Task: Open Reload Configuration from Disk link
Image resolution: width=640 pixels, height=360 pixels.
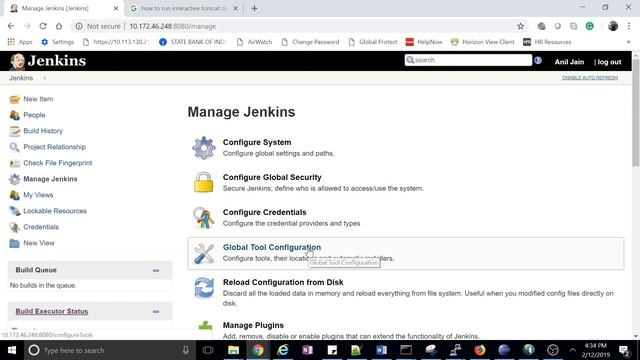Action: [x=283, y=282]
